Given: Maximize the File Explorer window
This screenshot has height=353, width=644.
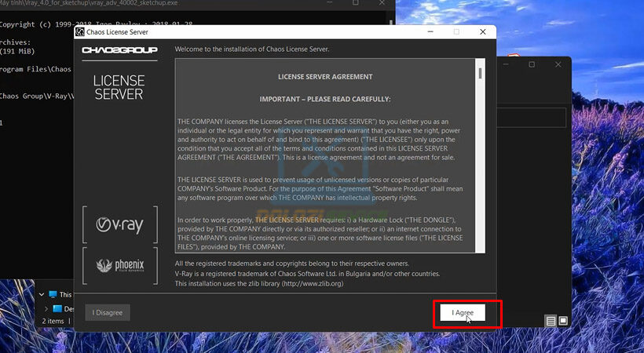Looking at the screenshot, I should [530, 65].
